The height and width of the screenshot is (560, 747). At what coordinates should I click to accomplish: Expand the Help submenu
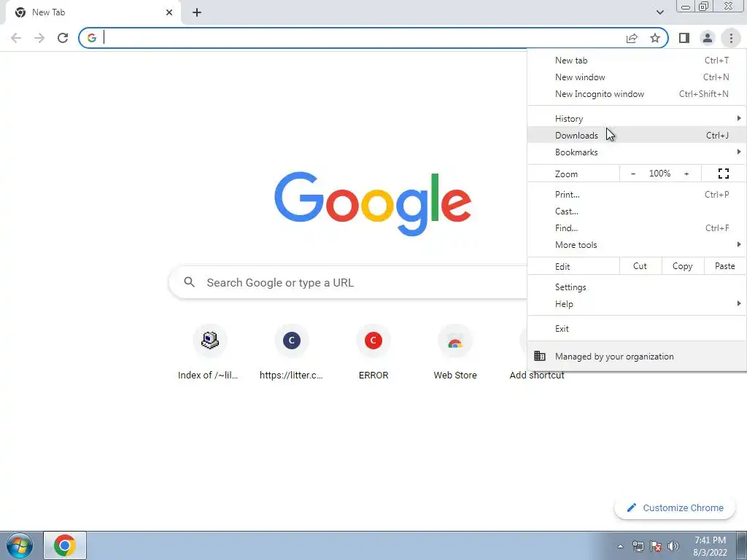click(x=637, y=304)
